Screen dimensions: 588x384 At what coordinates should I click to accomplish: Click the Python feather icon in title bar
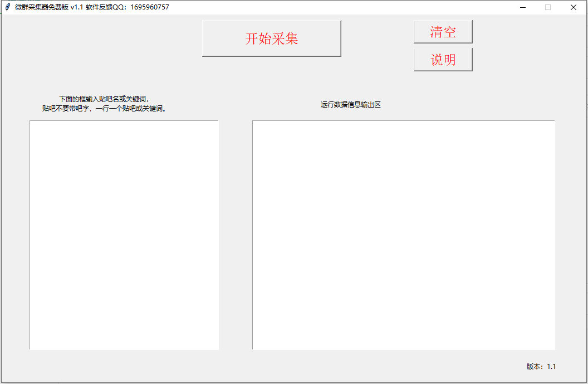7,7
